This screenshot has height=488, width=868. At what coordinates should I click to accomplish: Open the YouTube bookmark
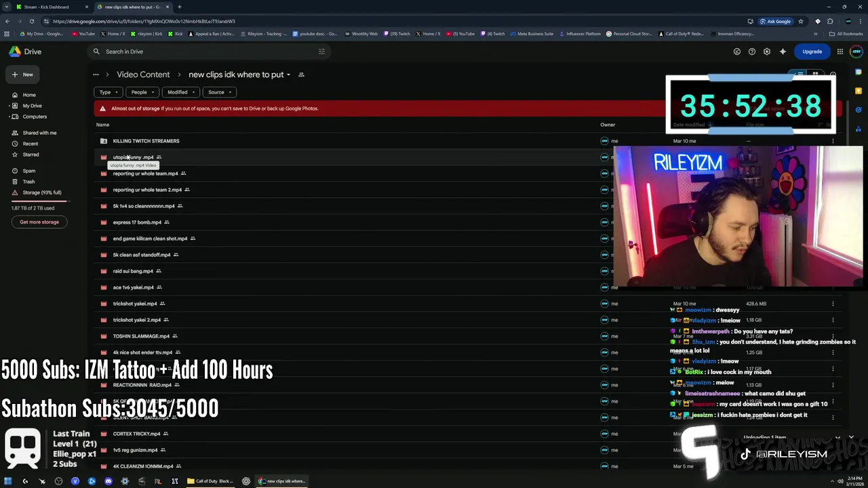(x=83, y=33)
